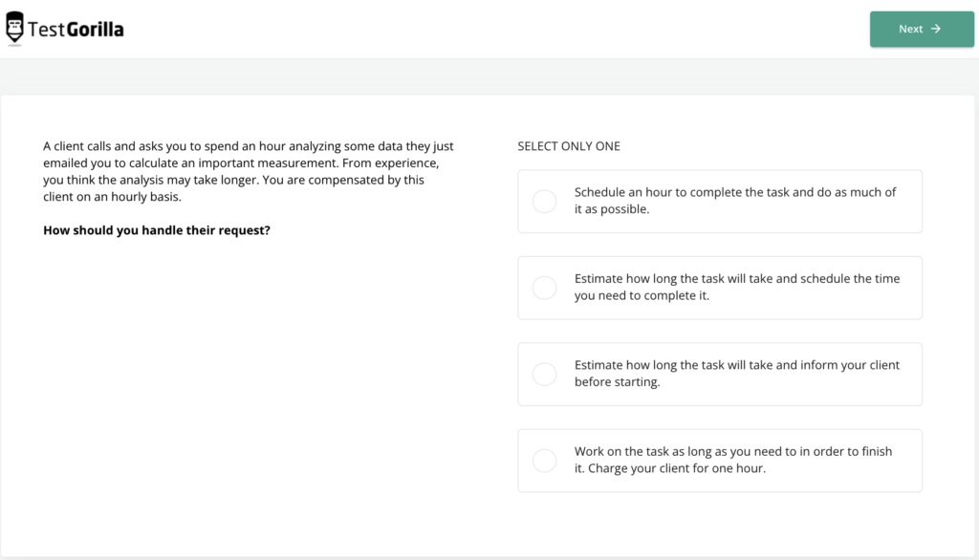Click the 'Next' label text on the button
Viewport: 979px width, 560px height.
(910, 29)
